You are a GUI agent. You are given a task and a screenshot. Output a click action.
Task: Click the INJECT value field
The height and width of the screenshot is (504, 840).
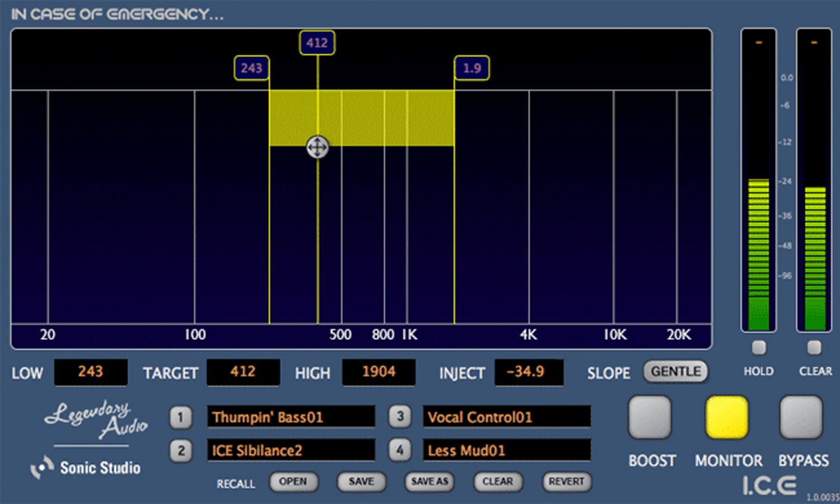coord(529,372)
